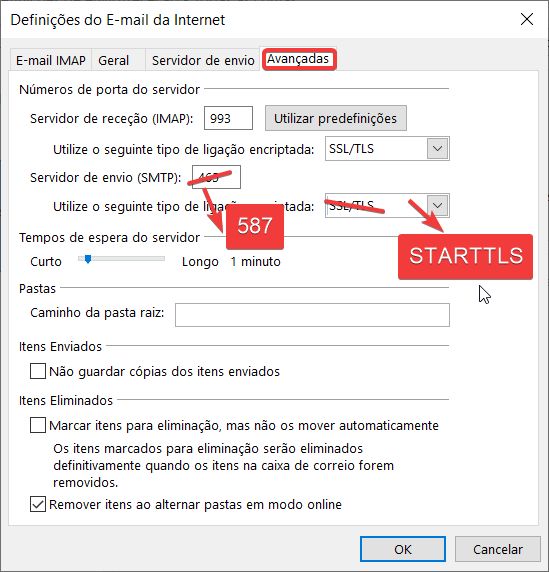Click the SMTP server port field
The height and width of the screenshot is (572, 549).
point(216,177)
